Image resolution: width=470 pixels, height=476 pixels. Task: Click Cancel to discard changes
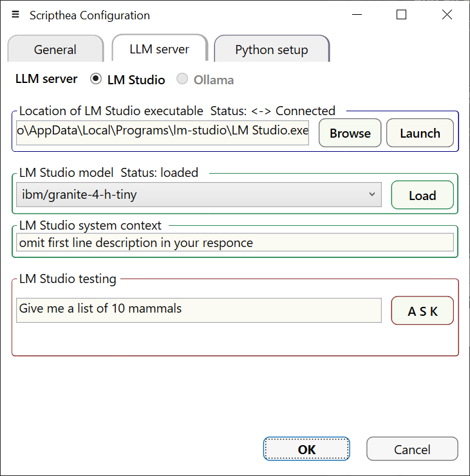click(412, 449)
